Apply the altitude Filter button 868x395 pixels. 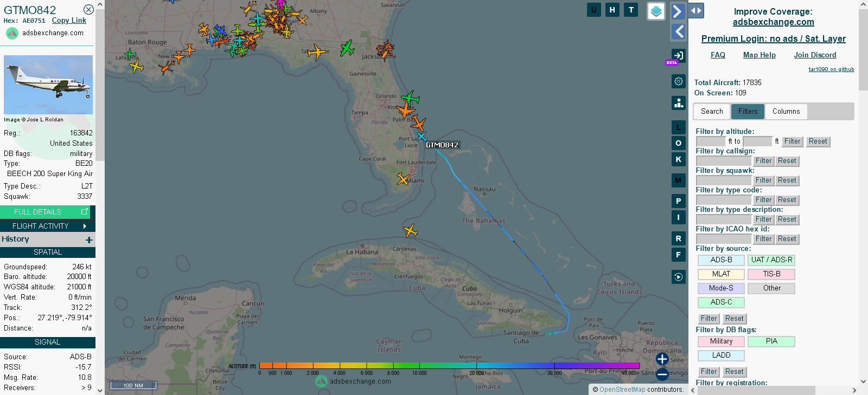[792, 141]
